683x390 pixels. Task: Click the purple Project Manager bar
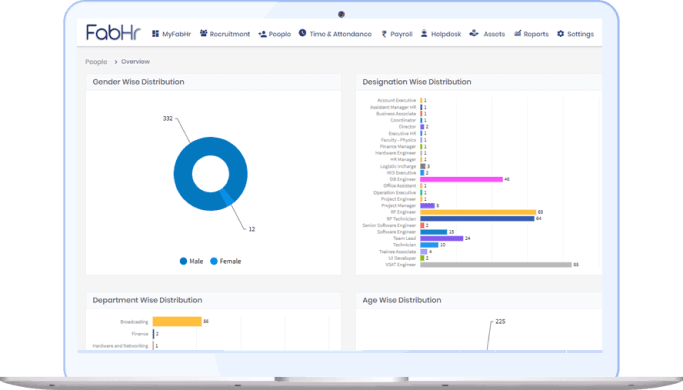(427, 206)
